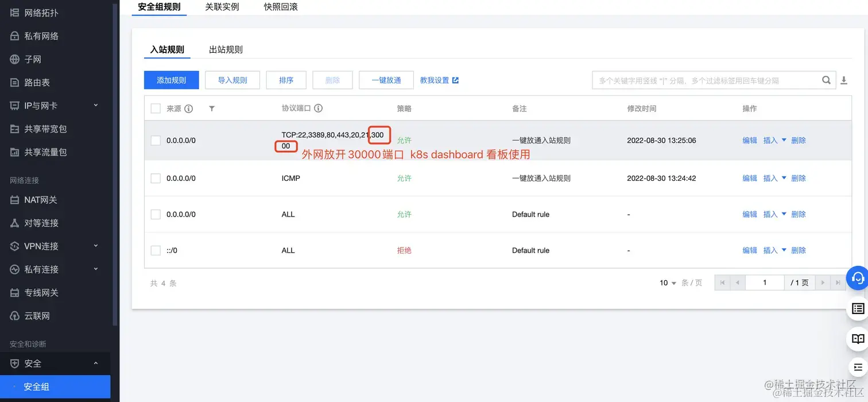Click the 添加规则 button

coord(172,80)
